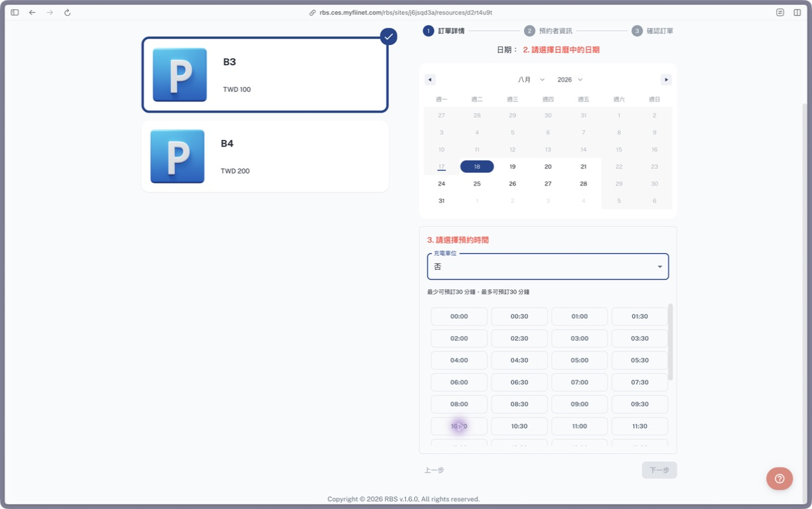Viewport: 812px width, 509px height.
Task: Open the reader view icon
Action: coord(780,13)
